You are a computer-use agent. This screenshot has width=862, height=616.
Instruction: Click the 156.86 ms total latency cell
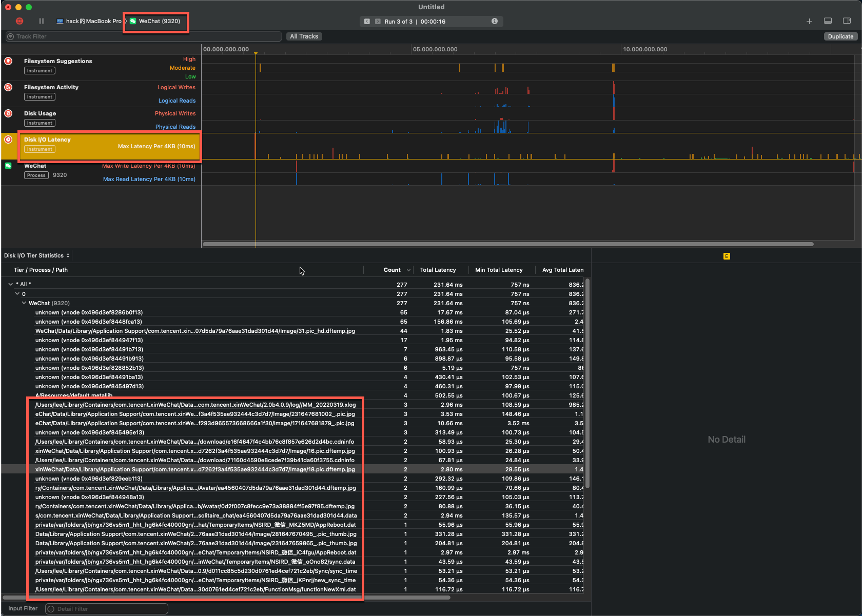[448, 322]
